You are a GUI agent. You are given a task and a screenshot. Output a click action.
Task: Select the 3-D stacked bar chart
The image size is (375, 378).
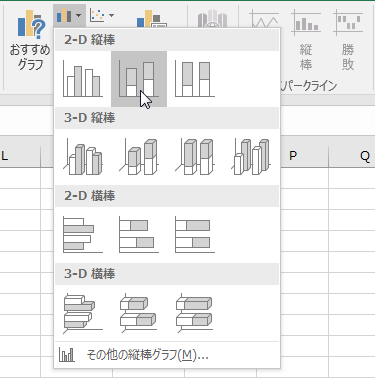pyautogui.click(x=139, y=313)
